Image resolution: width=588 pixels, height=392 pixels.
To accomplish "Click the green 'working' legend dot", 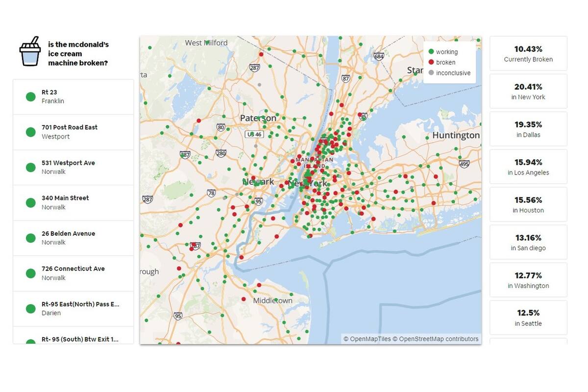I will pos(431,51).
